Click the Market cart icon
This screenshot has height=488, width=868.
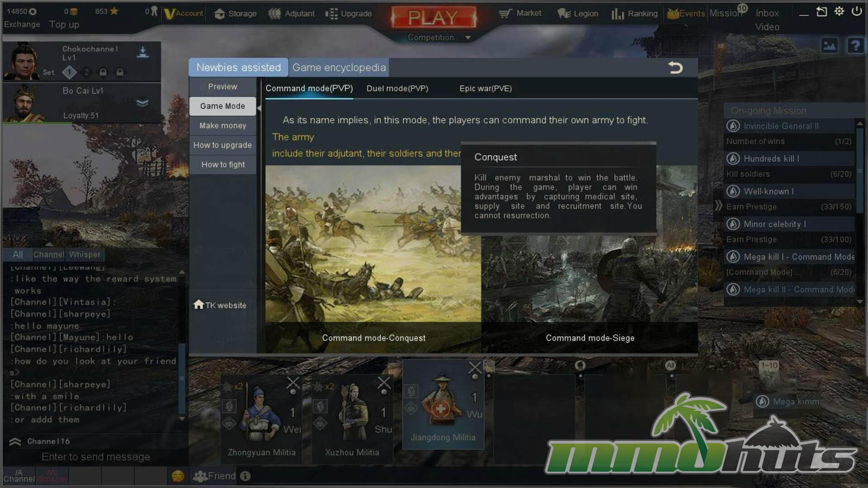click(x=505, y=14)
